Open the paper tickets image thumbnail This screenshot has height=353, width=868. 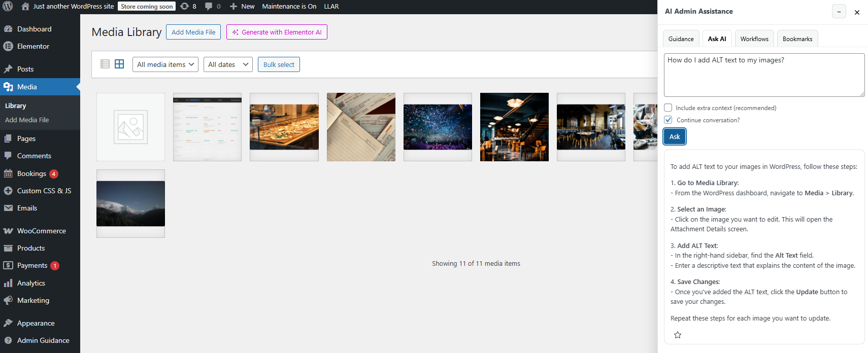(361, 127)
